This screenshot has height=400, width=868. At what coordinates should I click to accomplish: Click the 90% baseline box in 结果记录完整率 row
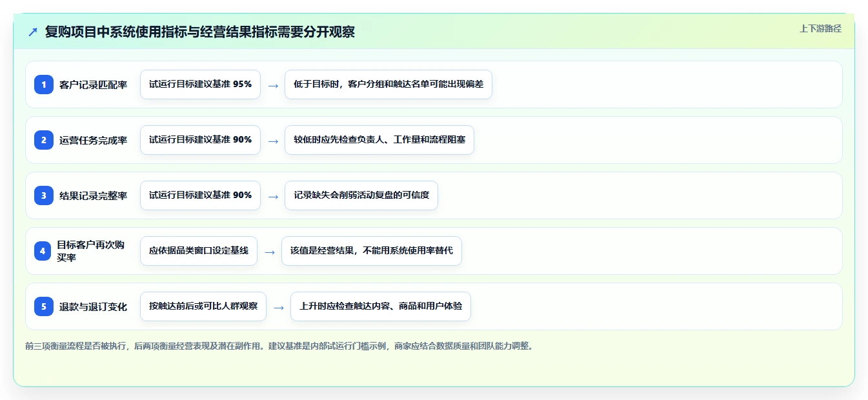pyautogui.click(x=200, y=195)
